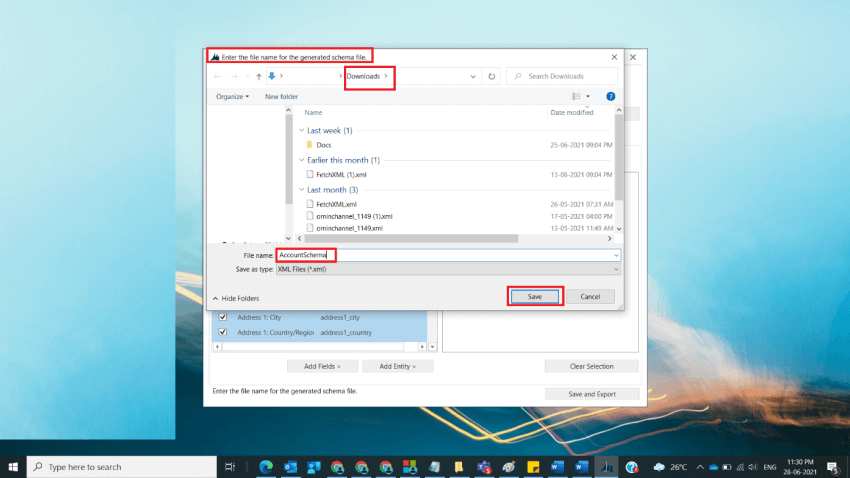Open the notification center icon
The image size is (850, 478).
[x=833, y=467]
